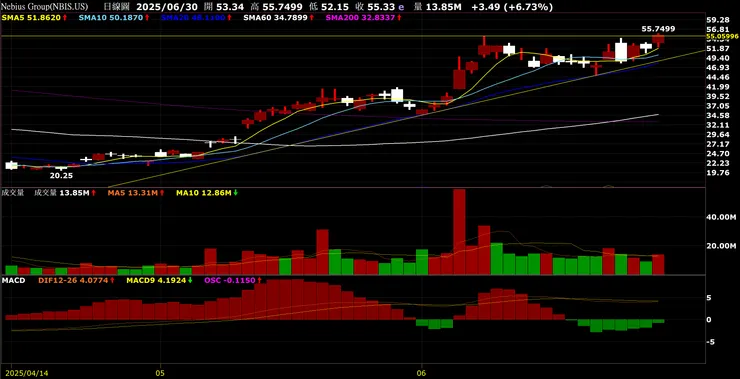The width and height of the screenshot is (740, 379).
Task: Select the SMA60 34.7899 indicator label
Action: 276,17
